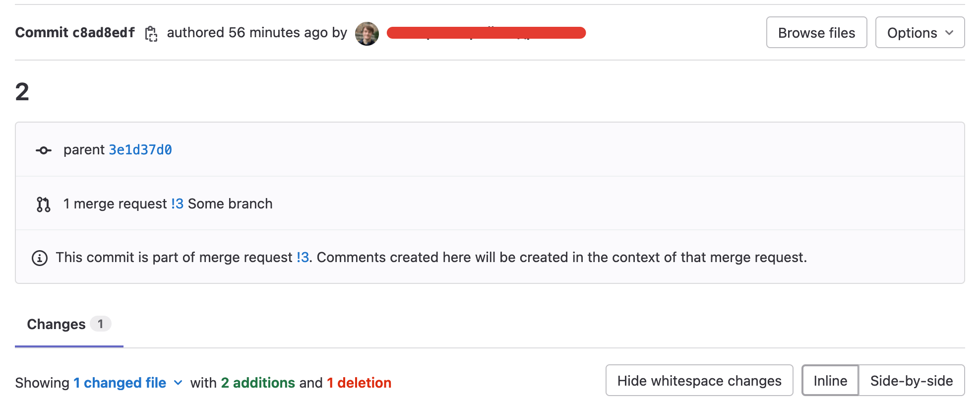
Task: Follow the parent commit link 3e1d37d0
Action: pos(139,149)
